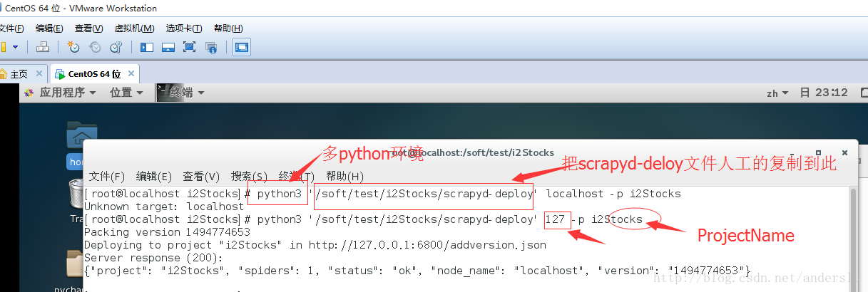This screenshot has width=868, height=292.
Task: Open the terminal 帮助(H) menu
Action: pos(344,176)
